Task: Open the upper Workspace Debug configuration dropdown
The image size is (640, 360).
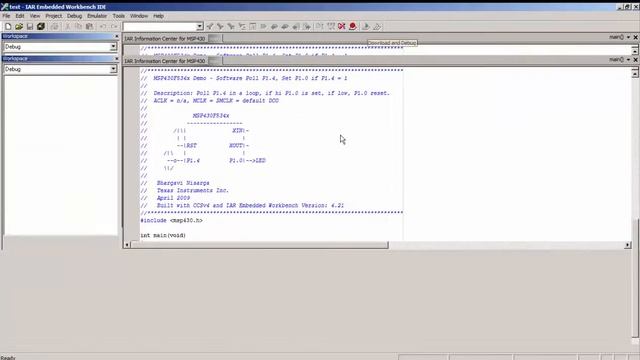Action: pos(113,47)
